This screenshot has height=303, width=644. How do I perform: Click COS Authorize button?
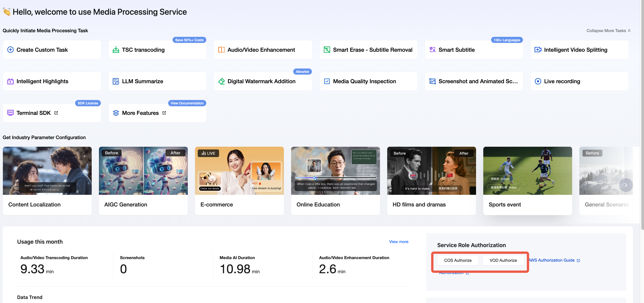(458, 260)
